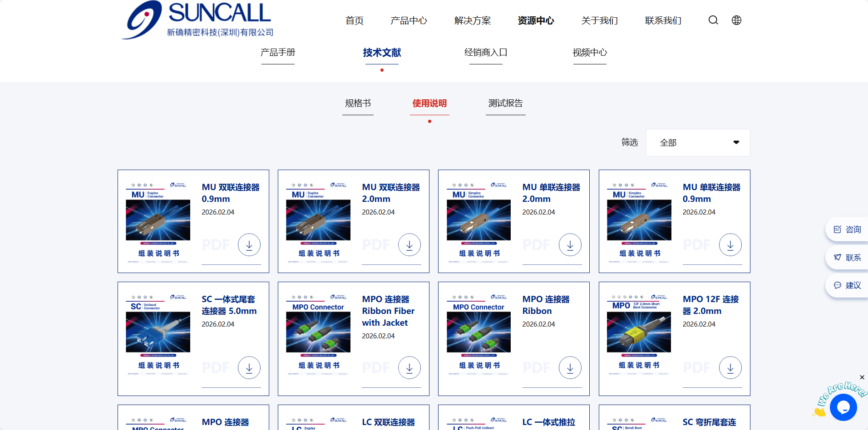The width and height of the screenshot is (868, 430).
Task: Download SC 一体式尾套连接器 5.0mm PDF
Action: point(249,368)
